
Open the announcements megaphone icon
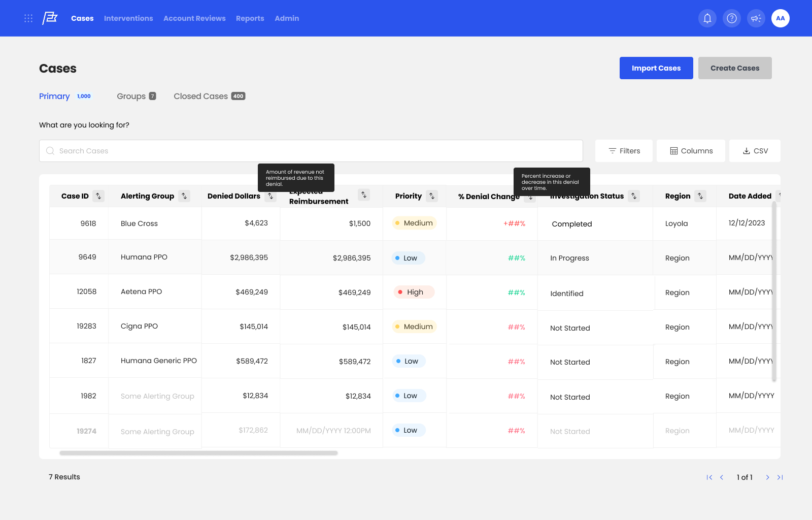756,18
